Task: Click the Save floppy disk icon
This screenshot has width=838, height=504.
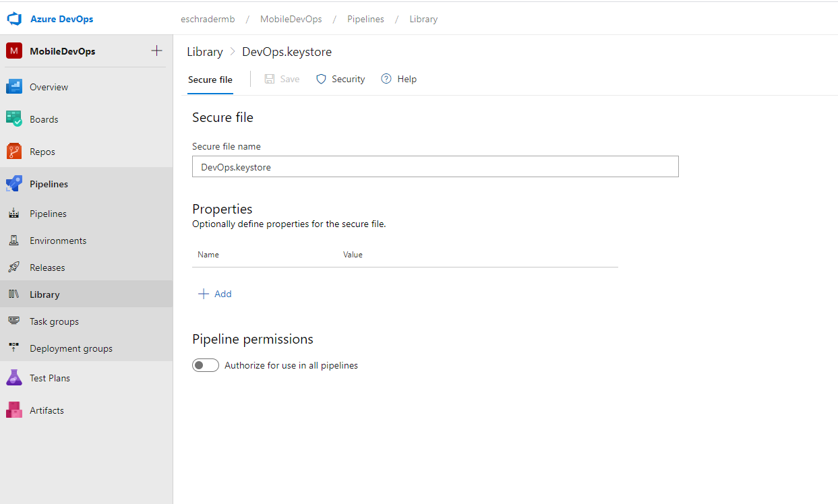Action: (270, 79)
